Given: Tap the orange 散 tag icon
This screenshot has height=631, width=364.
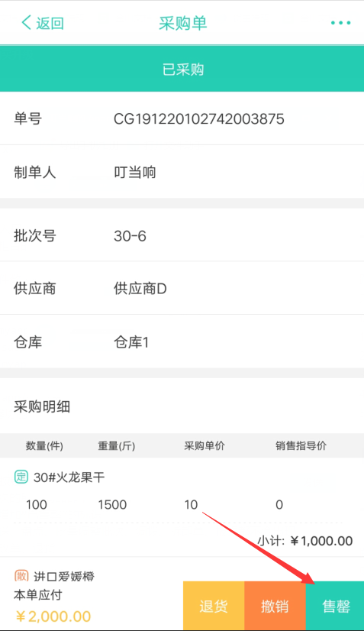Looking at the screenshot, I should tap(21, 576).
